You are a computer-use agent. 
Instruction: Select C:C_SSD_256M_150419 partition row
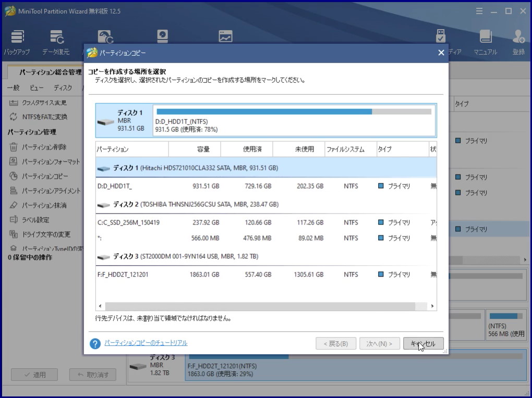coord(266,223)
